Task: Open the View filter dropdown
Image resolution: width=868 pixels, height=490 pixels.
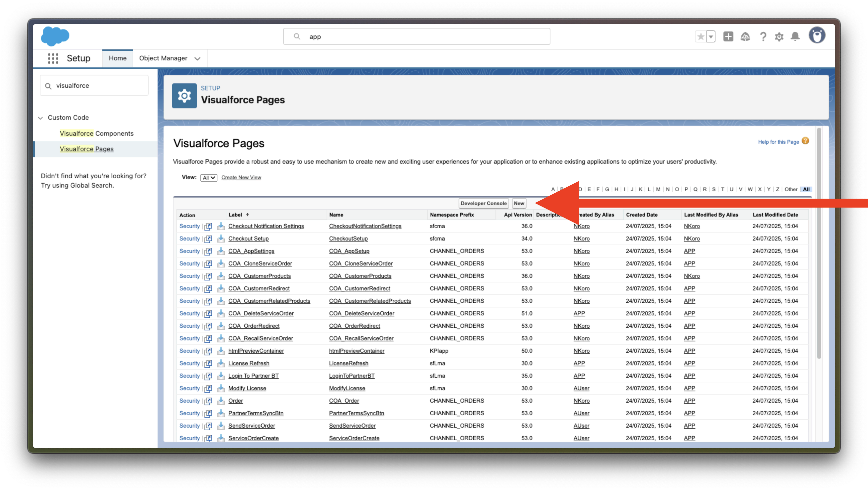Action: coord(209,178)
